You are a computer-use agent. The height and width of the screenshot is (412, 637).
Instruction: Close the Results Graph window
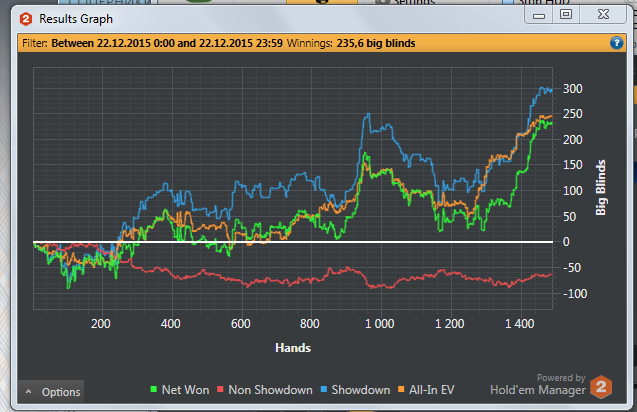(x=603, y=15)
